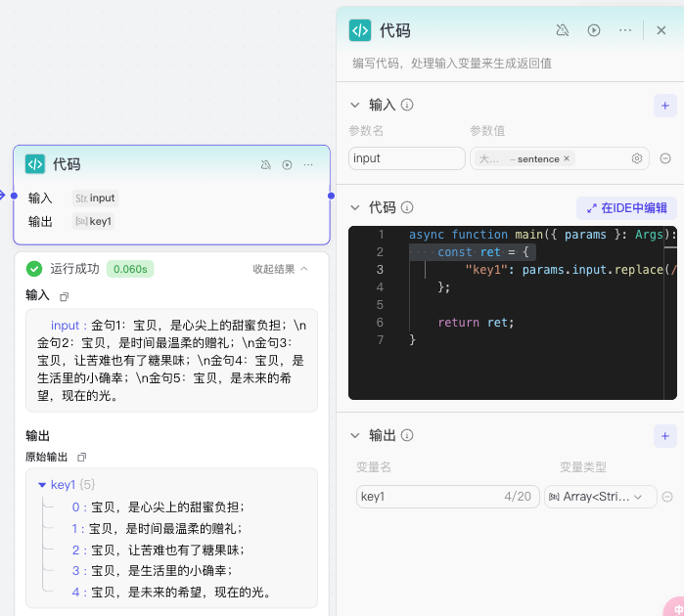Screen dimensions: 684x616
Task: Add a new output variable with the plus button
Action: (664, 436)
